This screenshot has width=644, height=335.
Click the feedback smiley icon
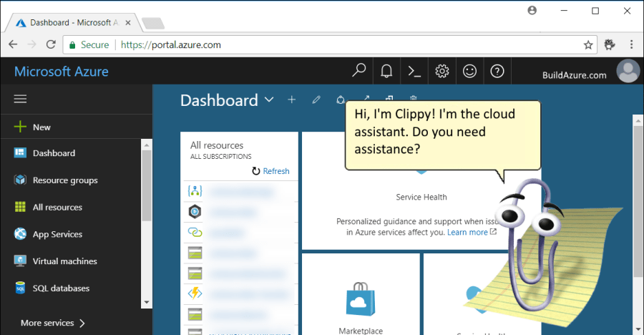(x=469, y=71)
